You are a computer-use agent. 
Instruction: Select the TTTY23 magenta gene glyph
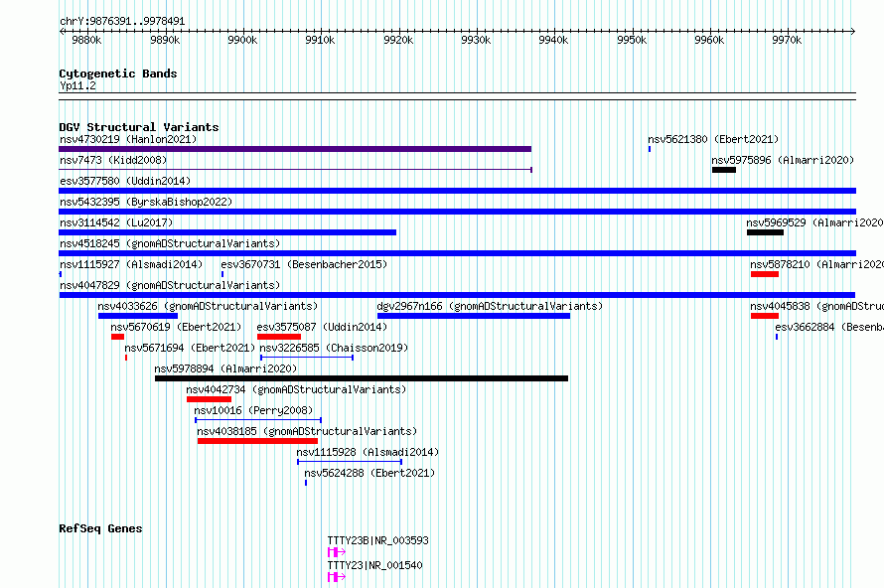pyautogui.click(x=337, y=577)
